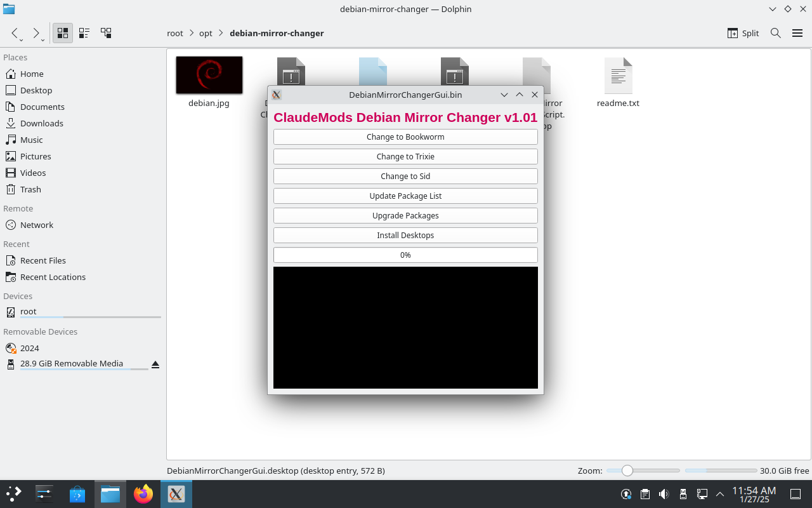The image size is (812, 508).
Task: Go back using Dolphin's back arrow
Action: pyautogui.click(x=15, y=33)
